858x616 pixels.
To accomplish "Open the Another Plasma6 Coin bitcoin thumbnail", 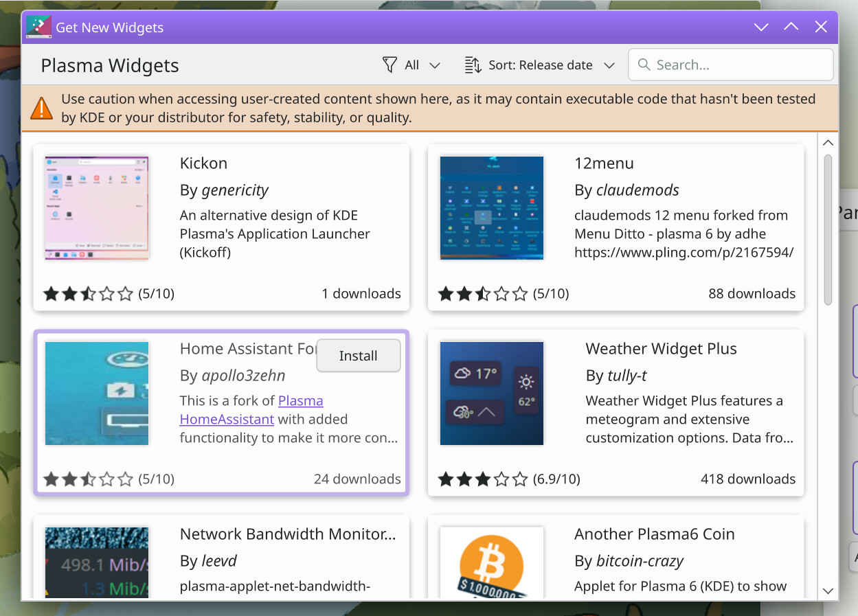I will pos(492,562).
